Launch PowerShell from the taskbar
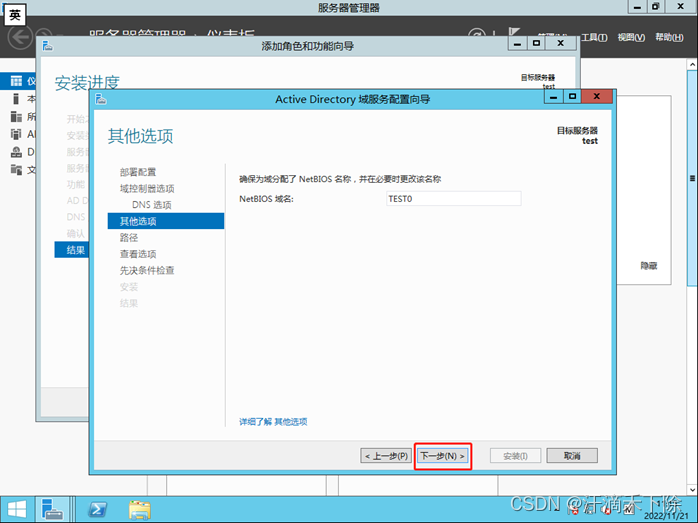Viewport: 698px width, 523px height. click(x=97, y=509)
